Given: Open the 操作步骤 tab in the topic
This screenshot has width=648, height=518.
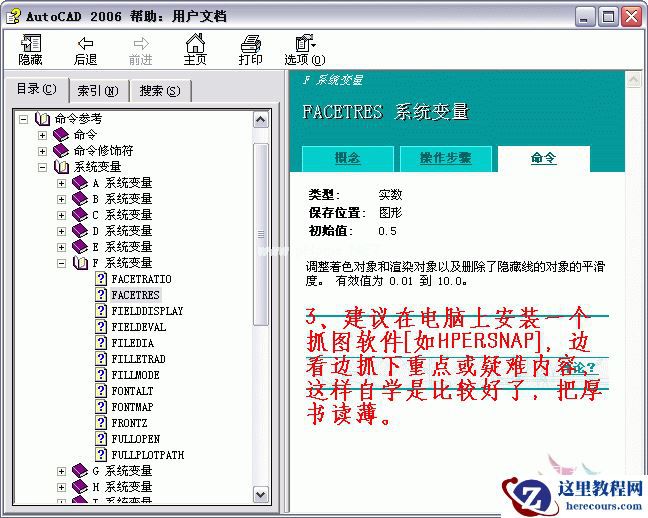Looking at the screenshot, I should point(446,158).
